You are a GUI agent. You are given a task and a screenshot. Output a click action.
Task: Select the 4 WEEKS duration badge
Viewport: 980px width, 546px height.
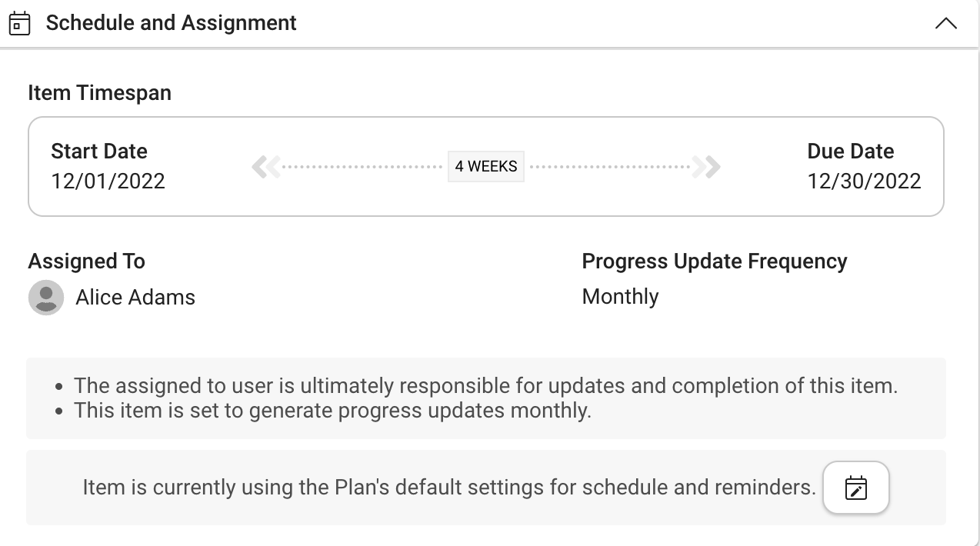click(486, 166)
